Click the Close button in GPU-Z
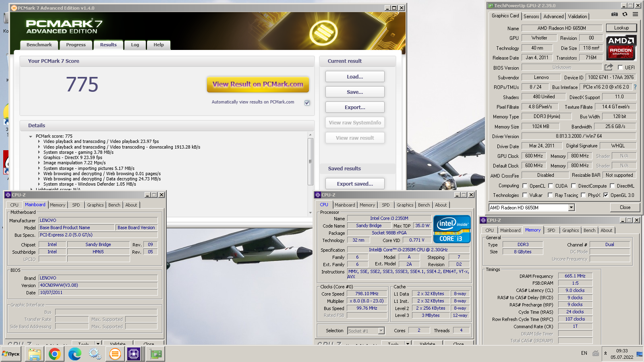The image size is (644, 362). (x=625, y=207)
